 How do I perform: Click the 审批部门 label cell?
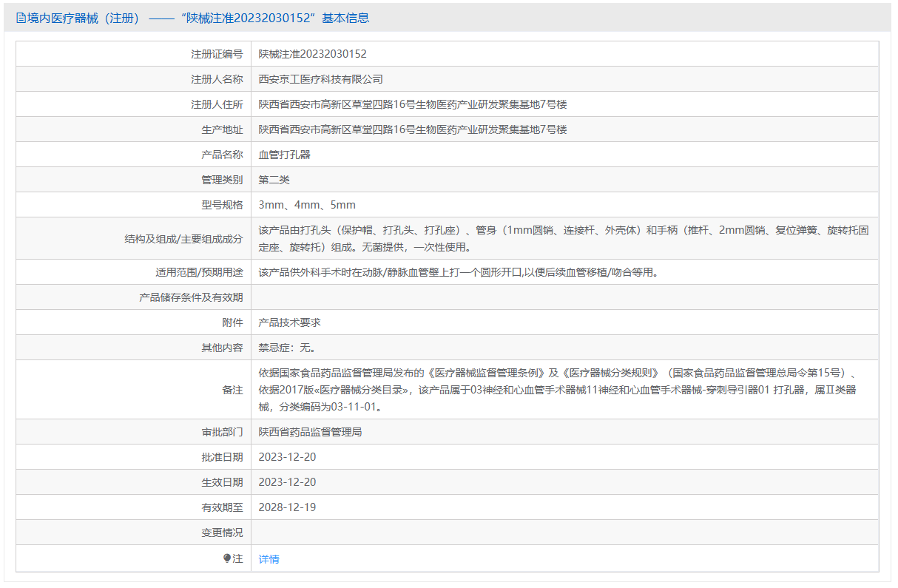tap(134, 432)
